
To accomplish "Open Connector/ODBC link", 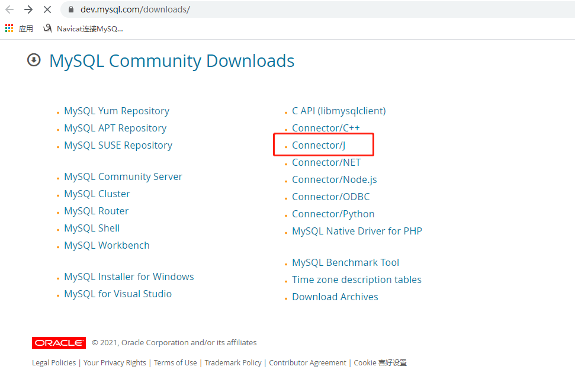I will pyautogui.click(x=331, y=197).
